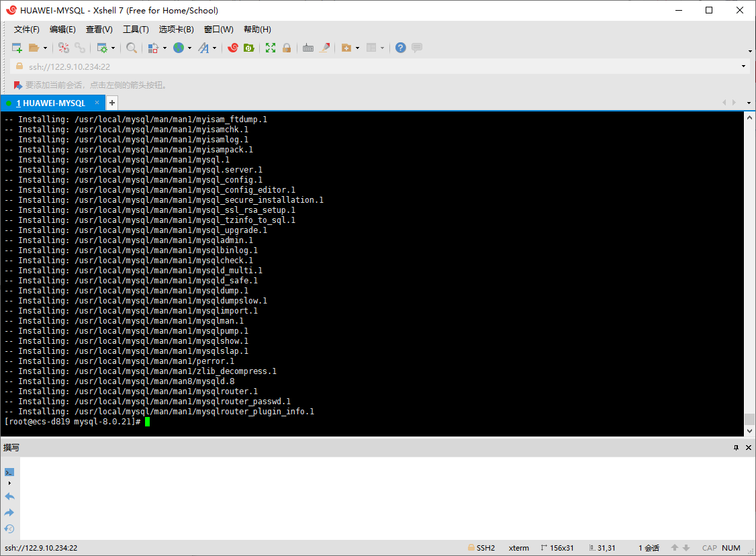The height and width of the screenshot is (556, 756).
Task: Select the 1 HUAWEI-MYSQL tab
Action: coord(50,103)
